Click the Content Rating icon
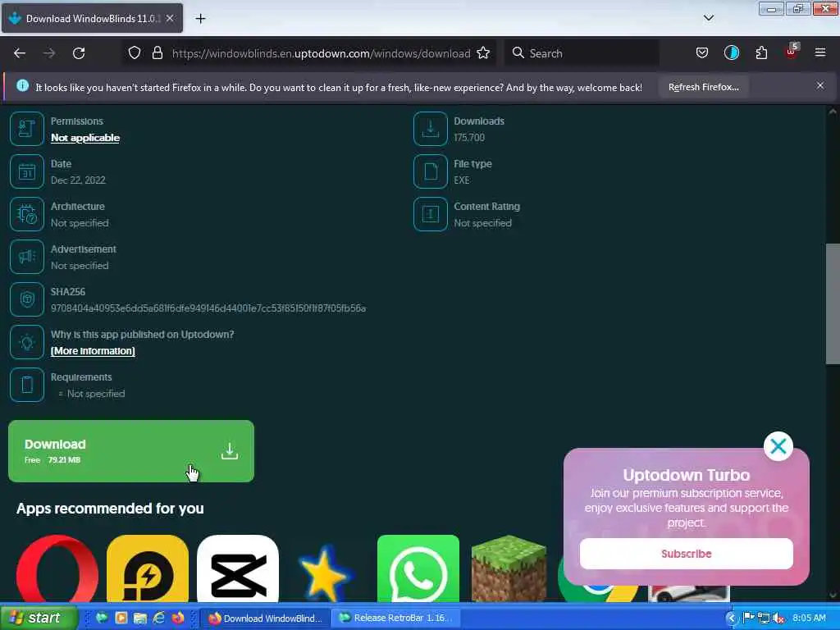This screenshot has height=630, width=840. (x=430, y=214)
